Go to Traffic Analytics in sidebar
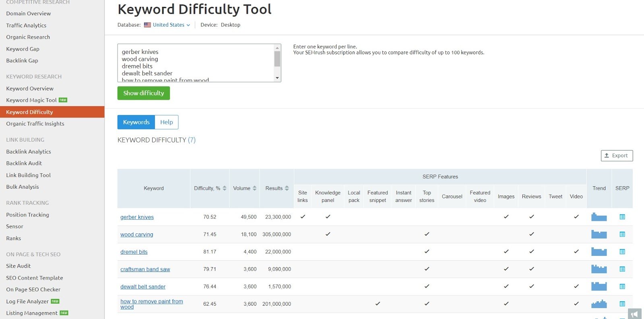The width and height of the screenshot is (644, 319). coord(26,25)
